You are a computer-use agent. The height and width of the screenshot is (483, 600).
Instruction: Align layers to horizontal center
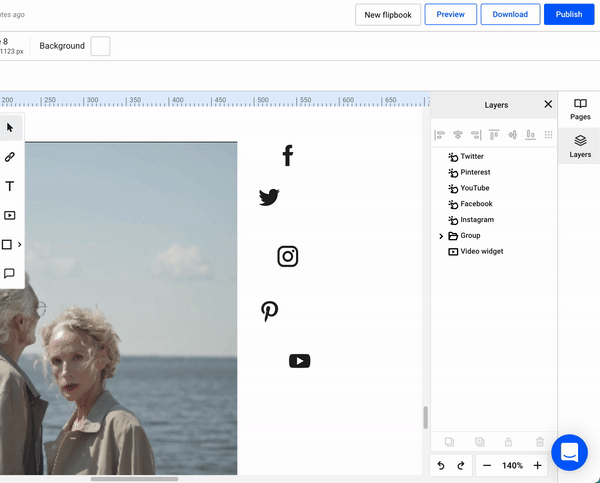(x=458, y=135)
